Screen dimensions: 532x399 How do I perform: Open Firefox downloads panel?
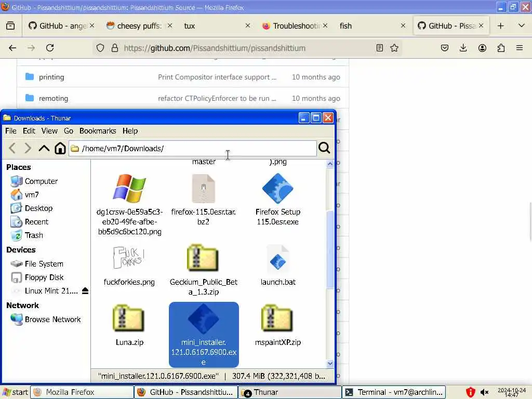[x=463, y=48]
